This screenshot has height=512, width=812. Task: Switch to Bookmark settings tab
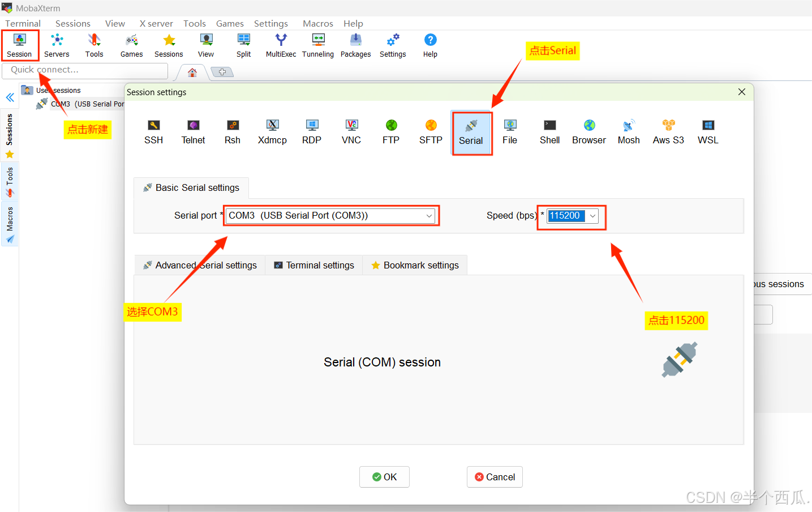coord(415,265)
